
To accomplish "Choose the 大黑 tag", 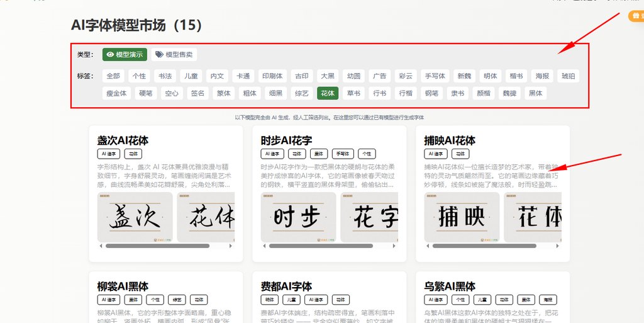I will pos(328,76).
